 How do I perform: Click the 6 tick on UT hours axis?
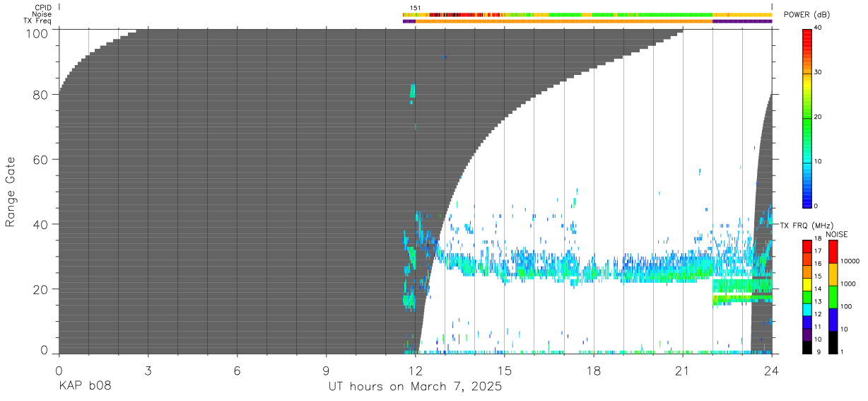point(237,371)
